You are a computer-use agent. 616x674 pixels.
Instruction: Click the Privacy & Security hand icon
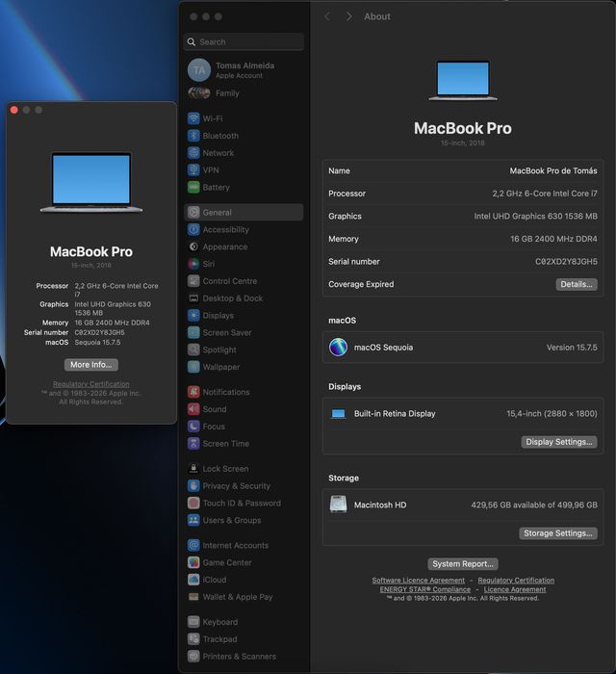[x=193, y=485]
